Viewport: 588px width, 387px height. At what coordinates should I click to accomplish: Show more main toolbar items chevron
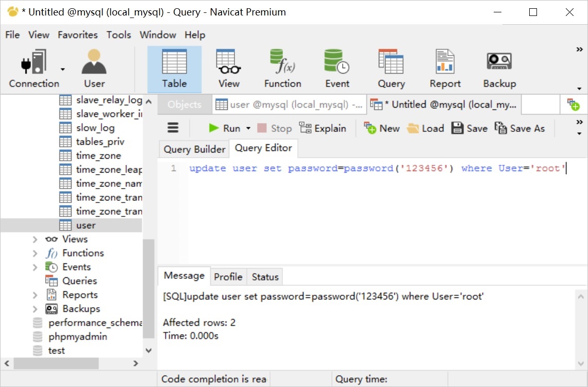(579, 49)
